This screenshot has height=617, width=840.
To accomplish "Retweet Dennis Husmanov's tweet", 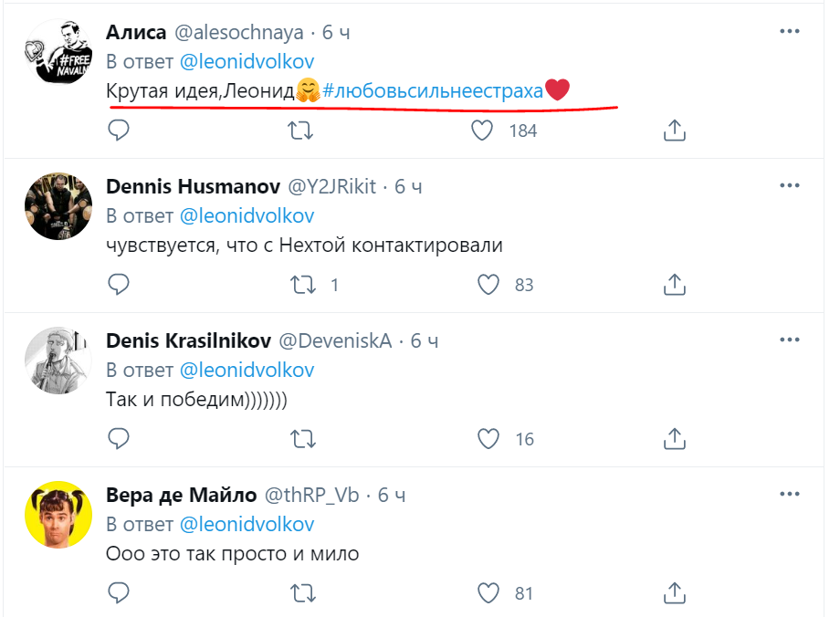I will [301, 285].
